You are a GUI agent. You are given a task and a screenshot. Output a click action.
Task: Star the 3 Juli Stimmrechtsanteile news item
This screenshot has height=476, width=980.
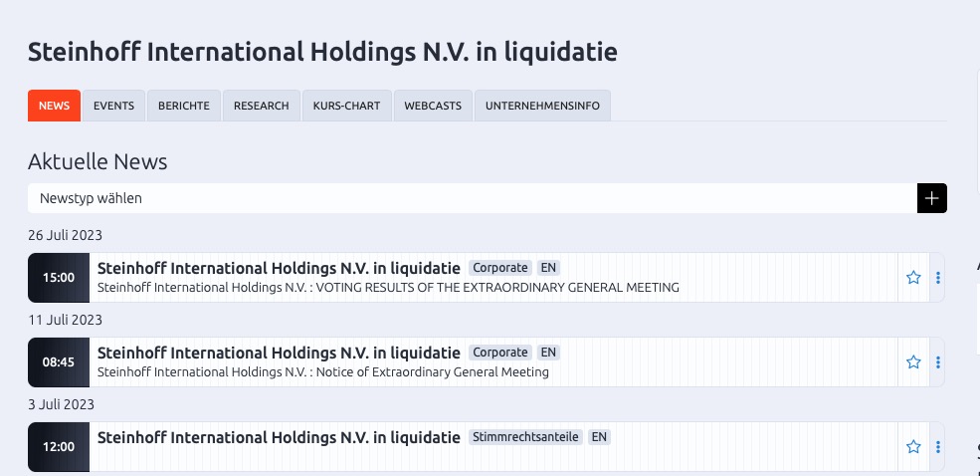[913, 447]
